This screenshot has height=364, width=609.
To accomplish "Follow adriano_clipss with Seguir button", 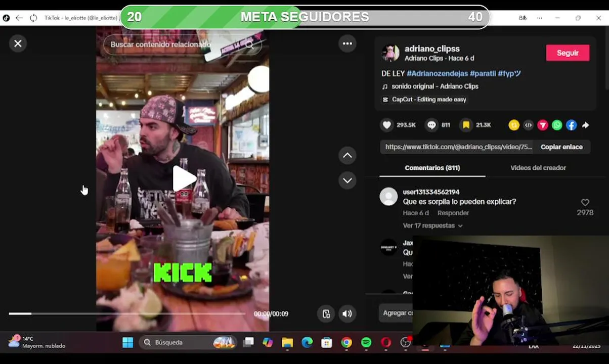I will [x=568, y=53].
